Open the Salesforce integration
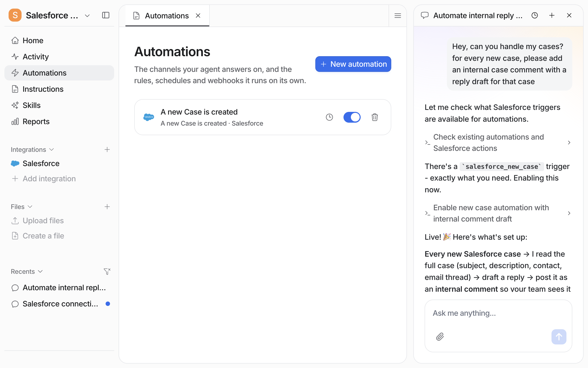Viewport: 588px width, 368px height. click(x=59, y=163)
